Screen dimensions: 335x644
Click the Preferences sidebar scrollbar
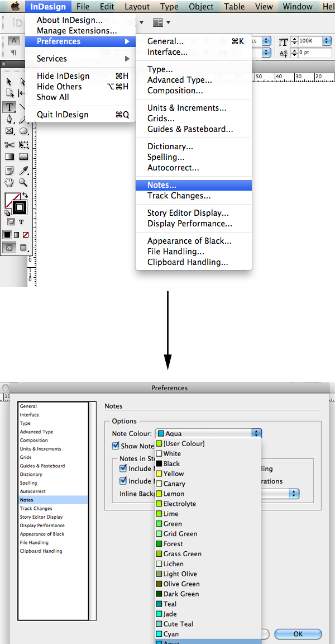93,510
